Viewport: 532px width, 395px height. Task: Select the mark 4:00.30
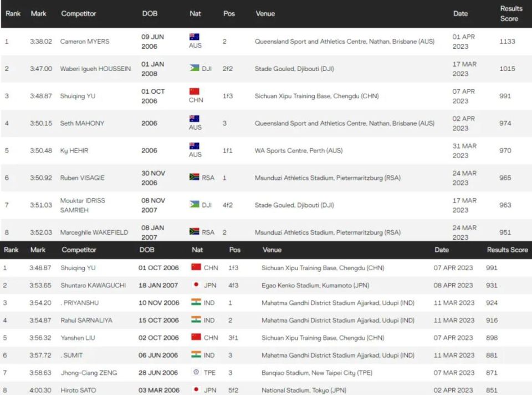40,390
